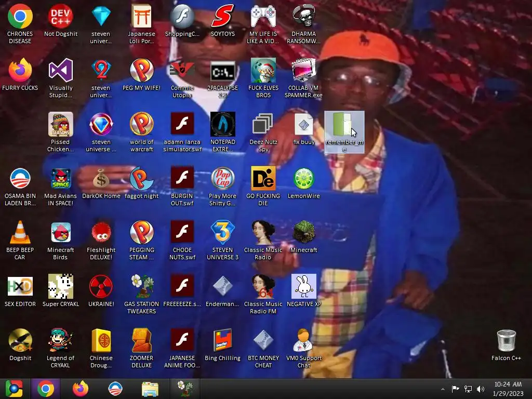The image size is (532, 399).
Task: Open the Start menu from the taskbar
Action: tap(14, 389)
